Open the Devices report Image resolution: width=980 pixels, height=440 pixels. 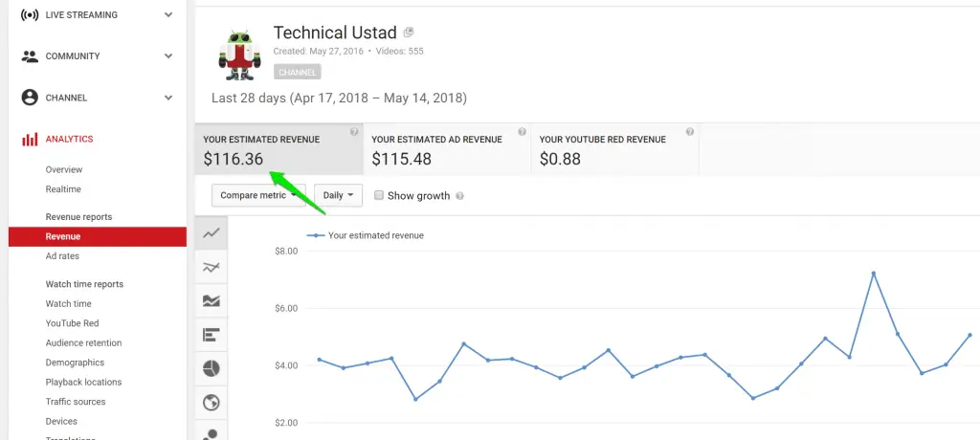coord(61,421)
